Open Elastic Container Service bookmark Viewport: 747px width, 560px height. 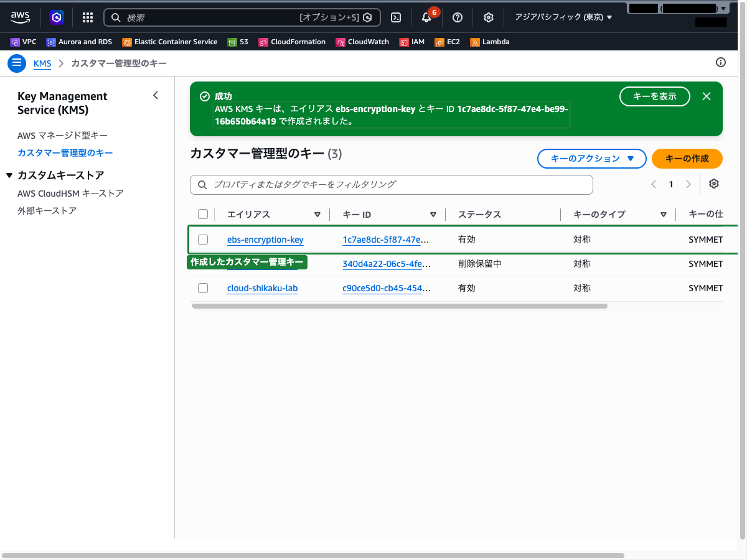click(170, 42)
